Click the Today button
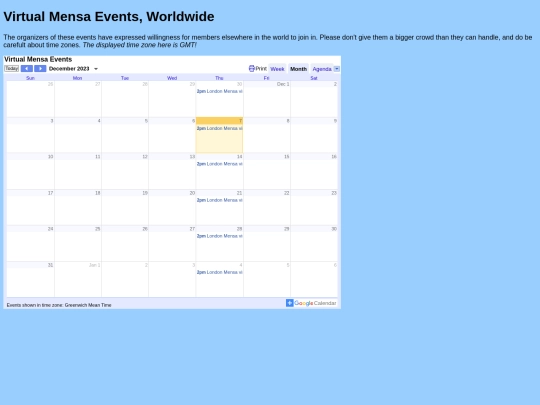The height and width of the screenshot is (405, 540). click(x=11, y=69)
